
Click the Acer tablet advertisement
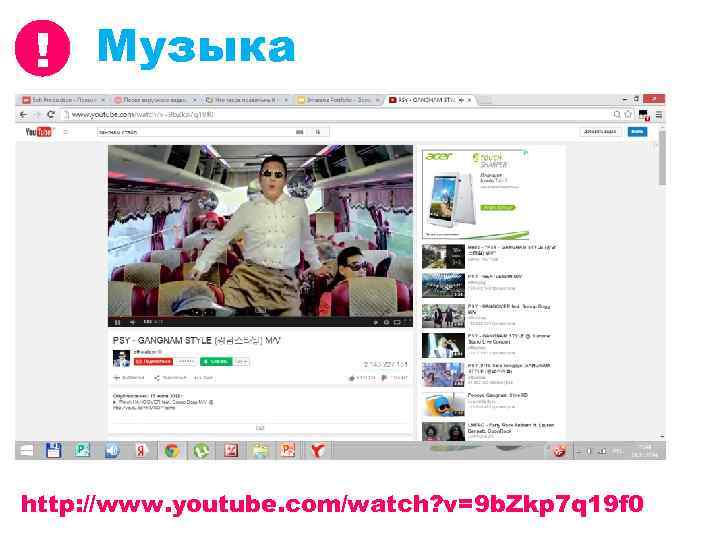[475, 194]
